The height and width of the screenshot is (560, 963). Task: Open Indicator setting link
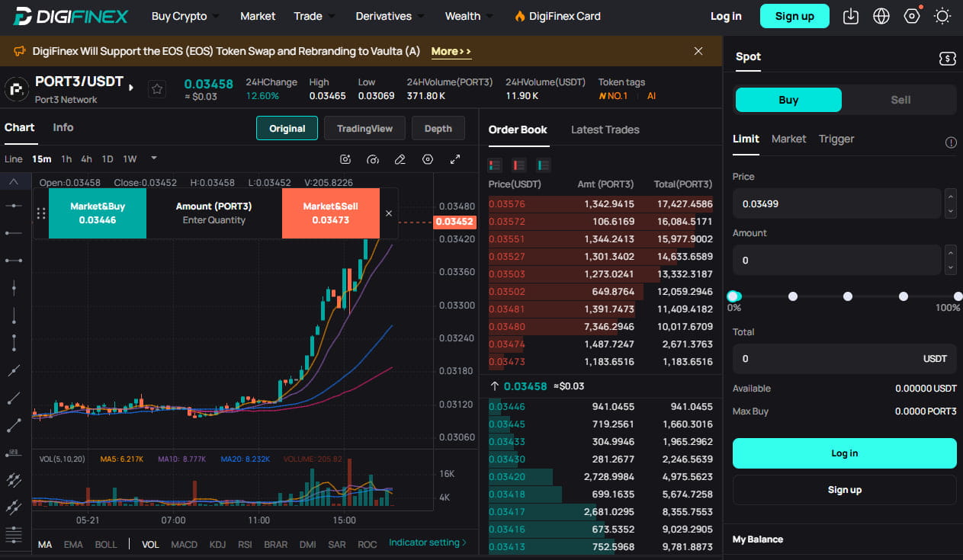[428, 542]
